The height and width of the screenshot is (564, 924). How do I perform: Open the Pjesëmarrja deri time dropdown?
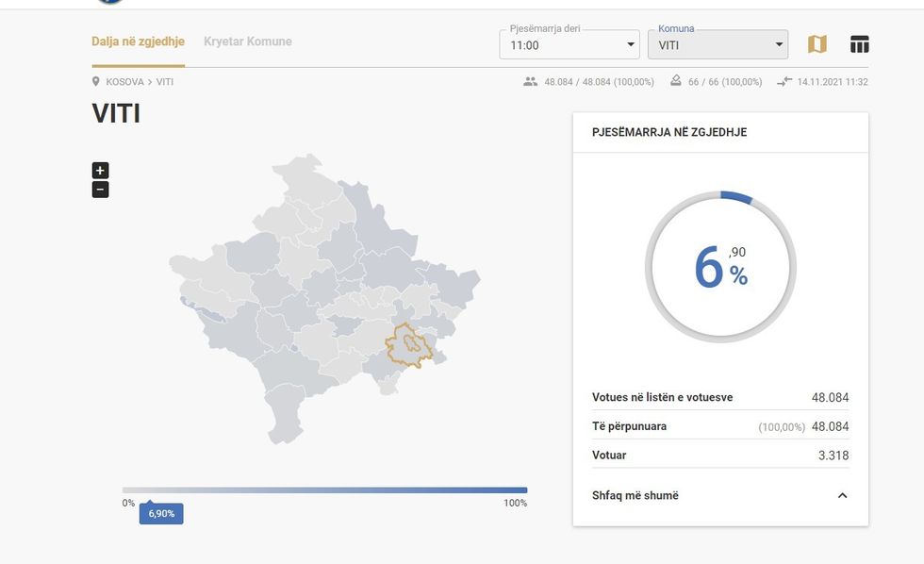[569, 44]
